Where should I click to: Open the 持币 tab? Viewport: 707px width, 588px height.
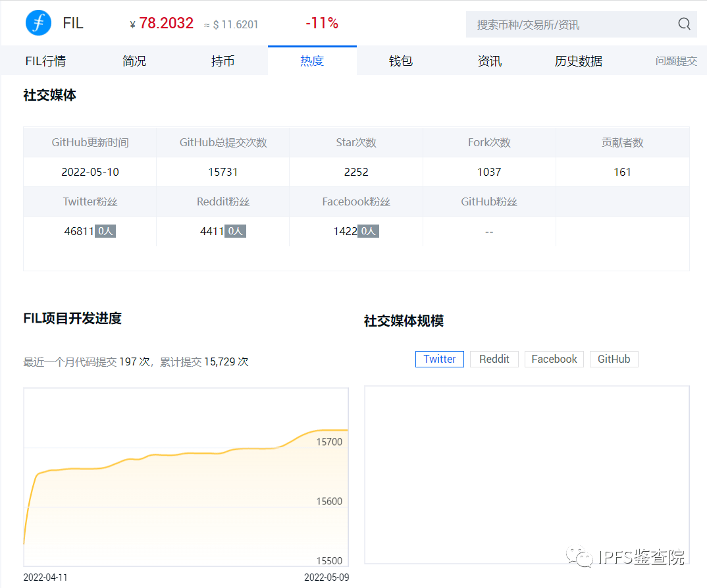[x=223, y=61]
